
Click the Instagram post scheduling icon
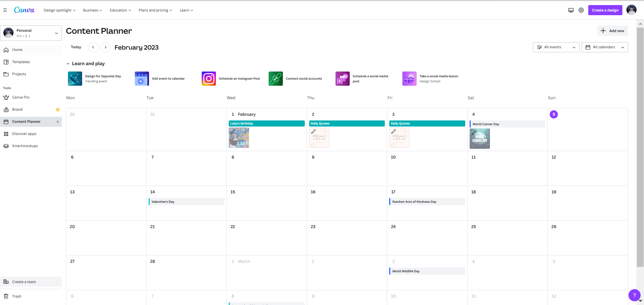coord(209,79)
